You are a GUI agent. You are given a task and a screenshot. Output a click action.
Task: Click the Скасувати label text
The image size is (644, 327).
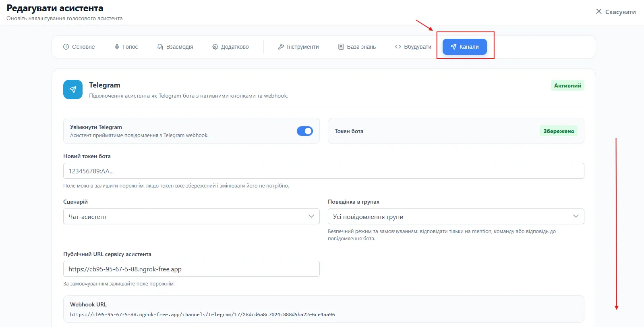[x=620, y=12]
